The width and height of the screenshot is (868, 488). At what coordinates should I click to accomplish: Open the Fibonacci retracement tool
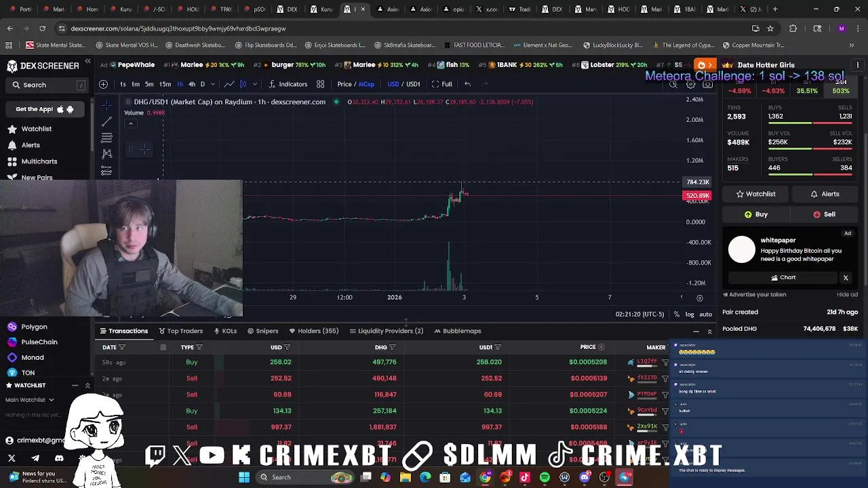click(x=106, y=138)
